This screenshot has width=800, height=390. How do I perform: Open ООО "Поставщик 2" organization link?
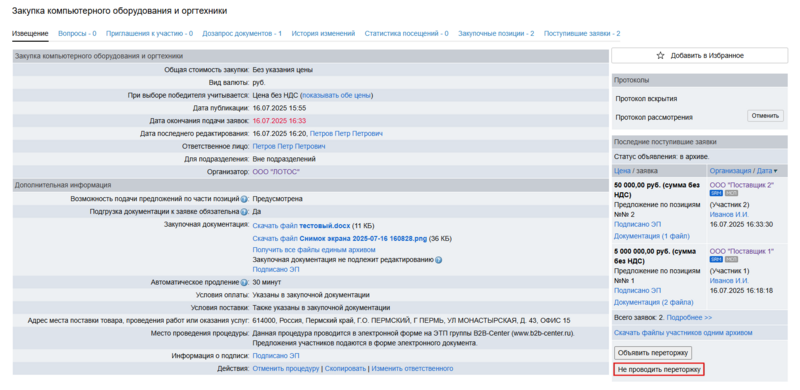point(741,185)
